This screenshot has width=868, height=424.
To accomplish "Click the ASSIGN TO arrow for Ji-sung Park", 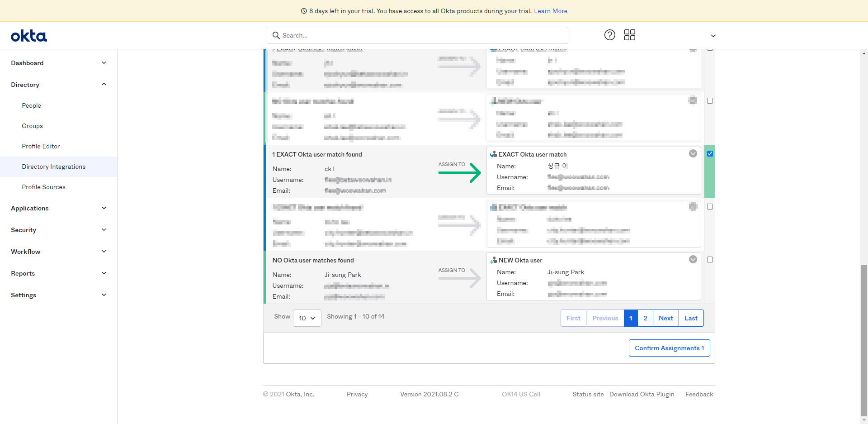I will coord(460,278).
